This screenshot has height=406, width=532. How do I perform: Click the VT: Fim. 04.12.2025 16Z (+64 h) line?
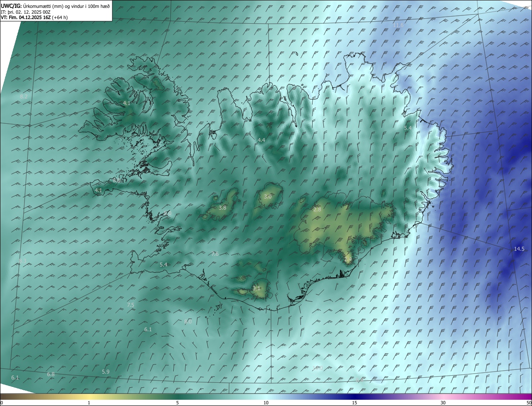[34, 17]
